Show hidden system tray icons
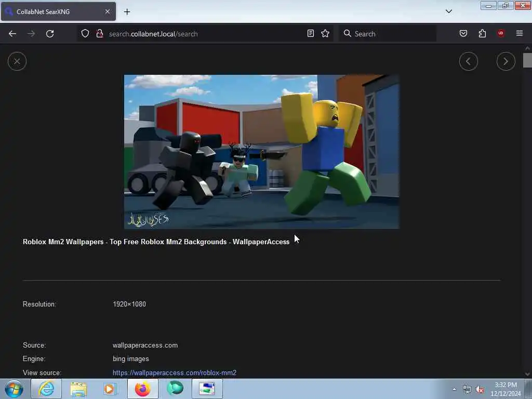532x399 pixels. click(454, 389)
